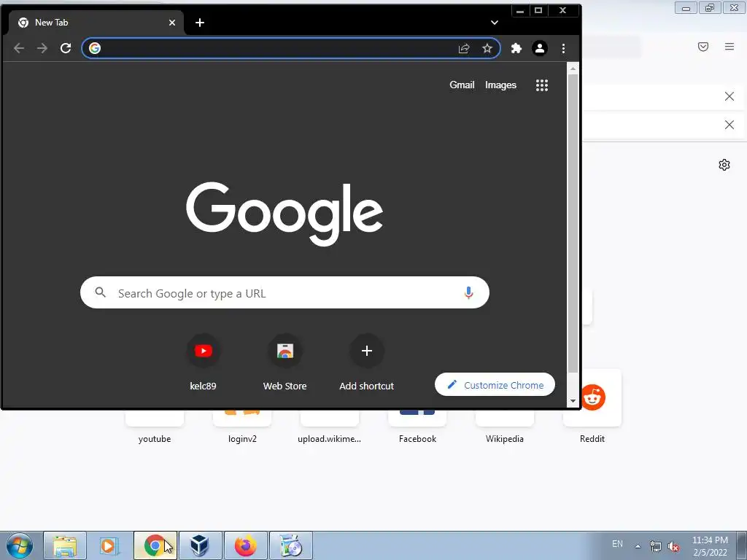The height and width of the screenshot is (560, 747).
Task: Open the kelc89 YouTube shortcut
Action: pos(203,362)
